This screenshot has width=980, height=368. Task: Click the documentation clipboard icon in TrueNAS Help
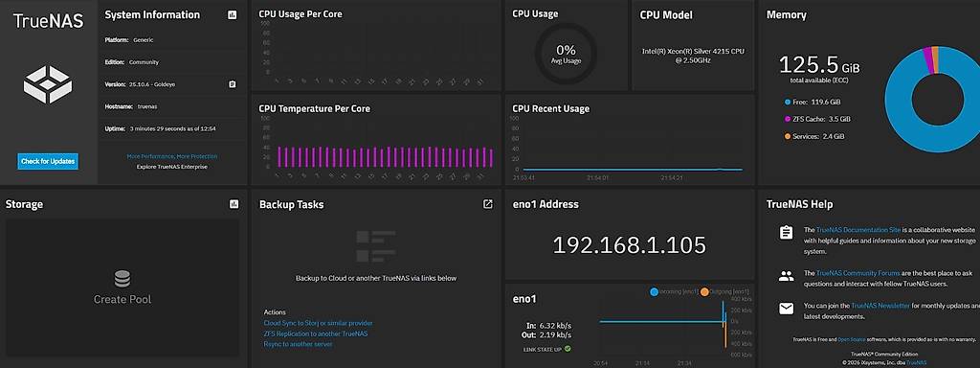(x=787, y=233)
